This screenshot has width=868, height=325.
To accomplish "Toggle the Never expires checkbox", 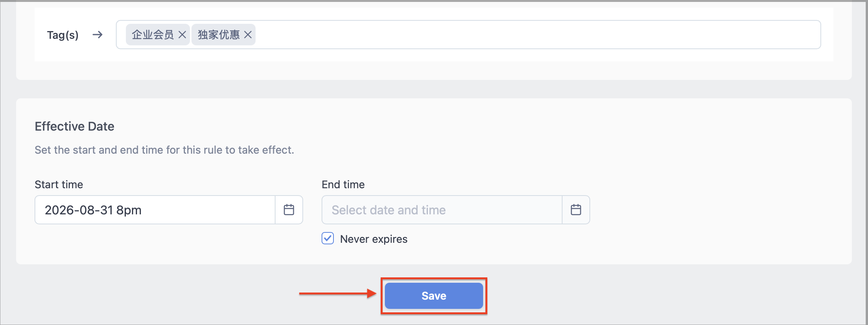I will pyautogui.click(x=328, y=239).
